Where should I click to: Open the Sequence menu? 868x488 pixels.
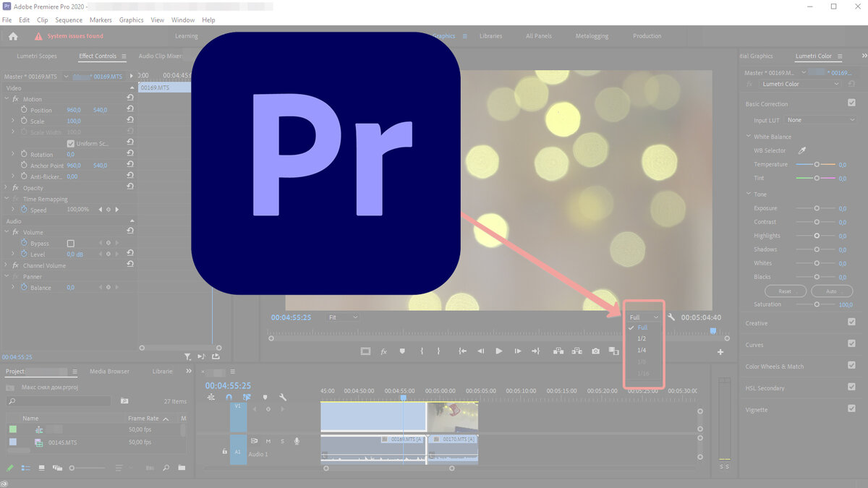pyautogui.click(x=69, y=20)
